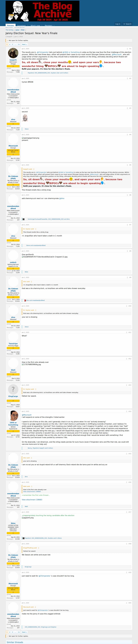Expand the Members dropdown arrow
The width and height of the screenshot is (138, 644).
pos(54,26)
